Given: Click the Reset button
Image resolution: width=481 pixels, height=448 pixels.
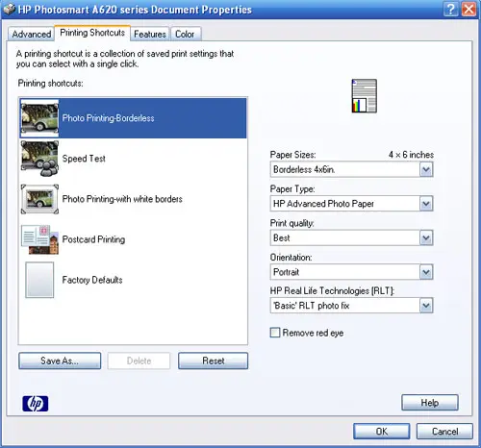Looking at the screenshot, I should coord(214,361).
